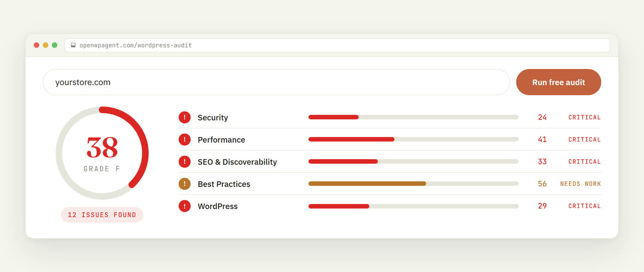This screenshot has width=644, height=272.
Task: Click the site info icon in address bar
Action: (x=73, y=45)
